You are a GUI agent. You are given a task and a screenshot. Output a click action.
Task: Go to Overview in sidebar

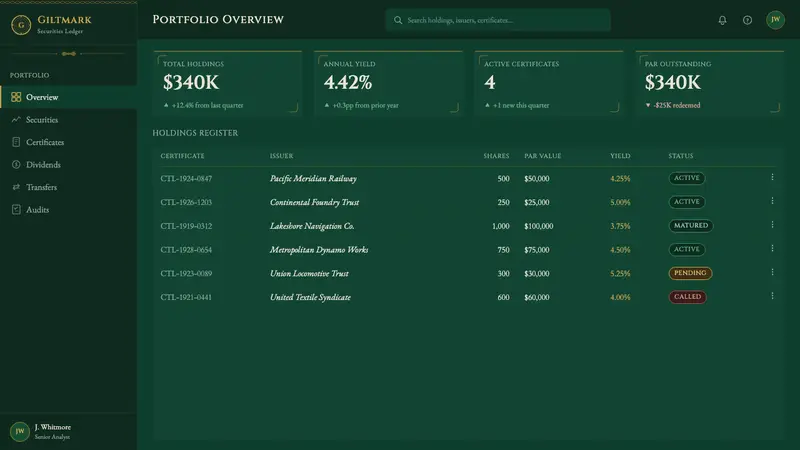pos(68,97)
